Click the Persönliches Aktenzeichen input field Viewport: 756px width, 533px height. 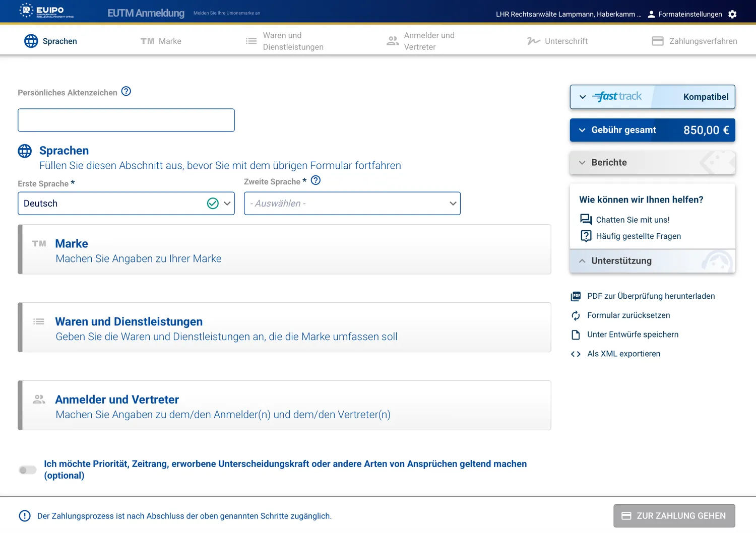pos(126,120)
